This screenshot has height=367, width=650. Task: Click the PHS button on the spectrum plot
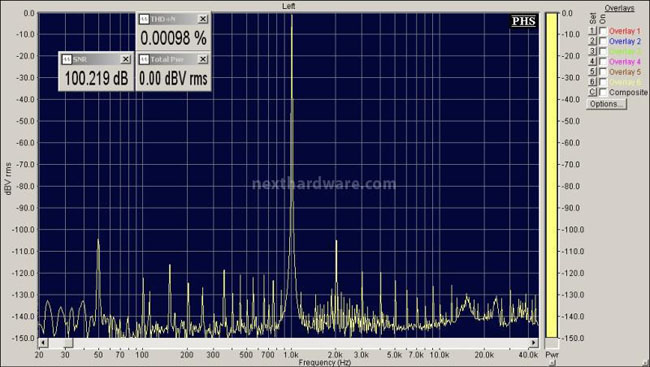click(x=524, y=21)
